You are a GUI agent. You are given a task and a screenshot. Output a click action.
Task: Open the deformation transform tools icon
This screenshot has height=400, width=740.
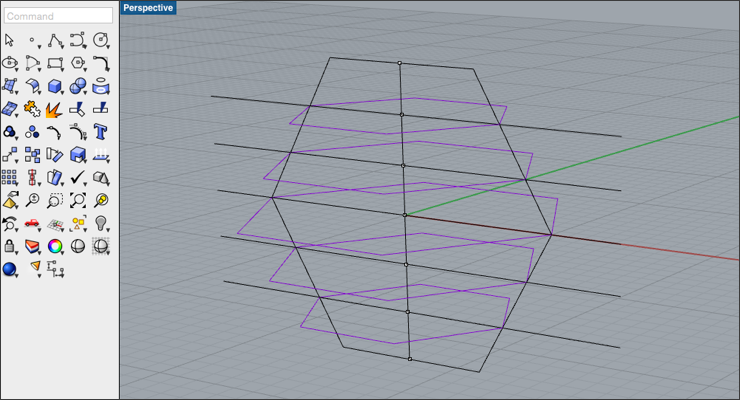click(55, 178)
